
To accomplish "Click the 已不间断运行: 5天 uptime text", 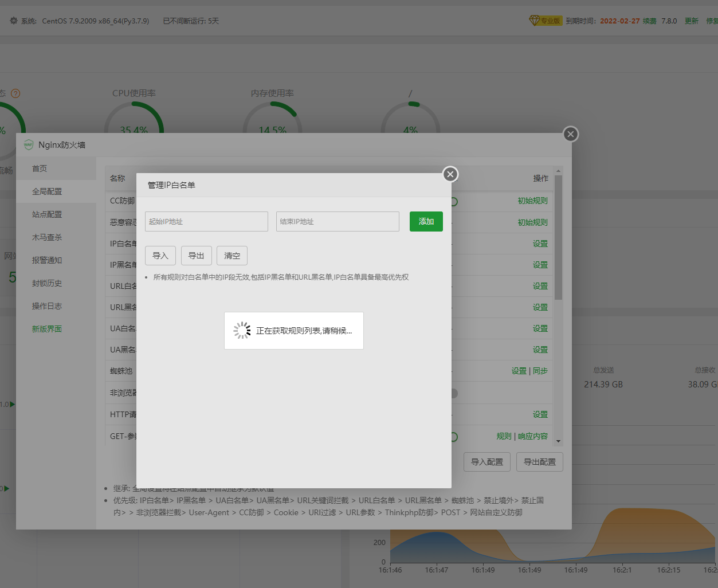I will click(191, 21).
